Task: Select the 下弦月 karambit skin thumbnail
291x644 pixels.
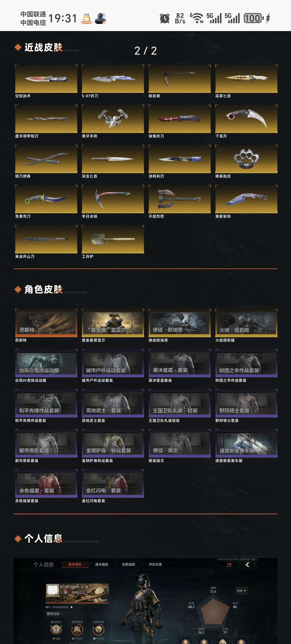Action: click(x=246, y=119)
